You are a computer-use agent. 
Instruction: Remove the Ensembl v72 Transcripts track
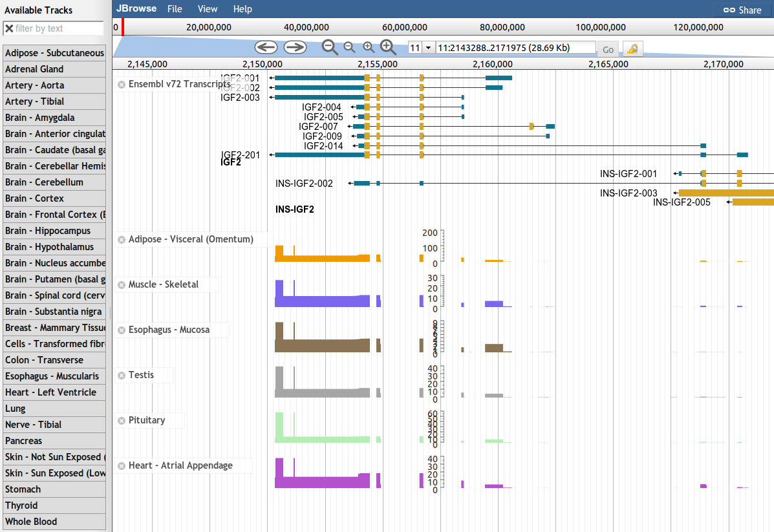coord(121,85)
